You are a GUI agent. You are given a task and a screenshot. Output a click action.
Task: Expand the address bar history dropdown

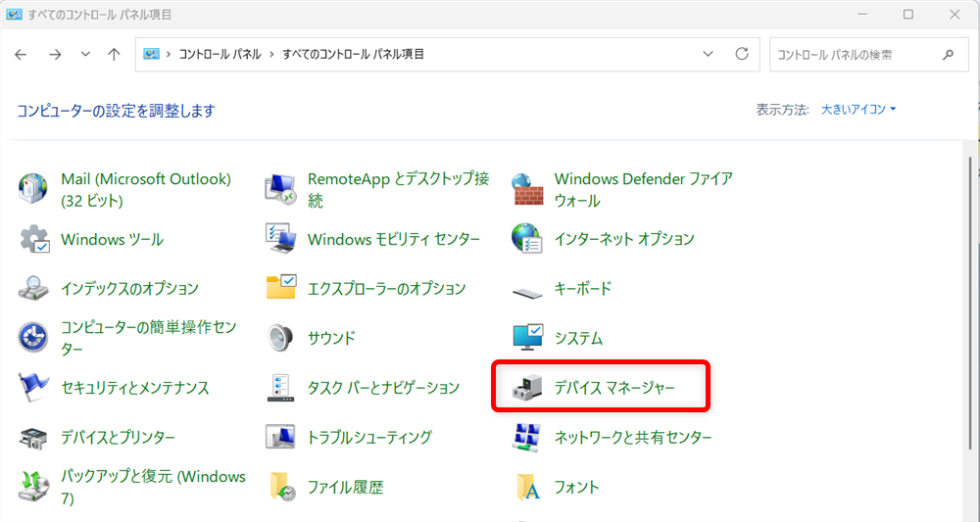click(x=709, y=54)
